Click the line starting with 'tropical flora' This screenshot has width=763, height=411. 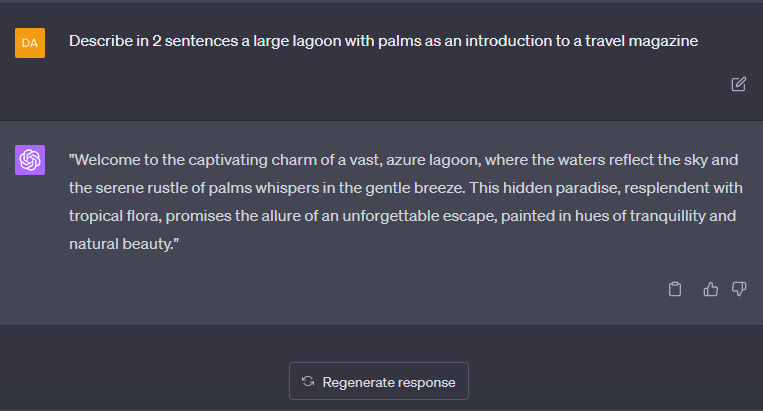pos(402,216)
